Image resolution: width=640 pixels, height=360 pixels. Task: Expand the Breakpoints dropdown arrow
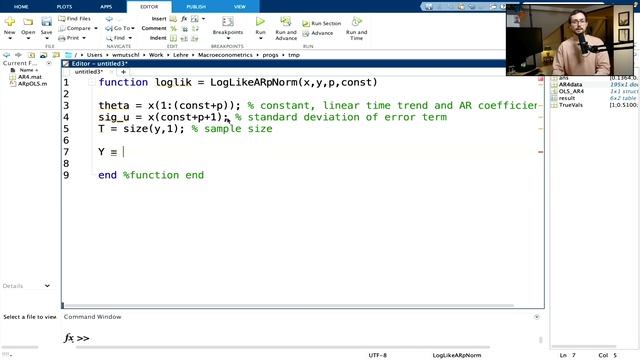228,38
